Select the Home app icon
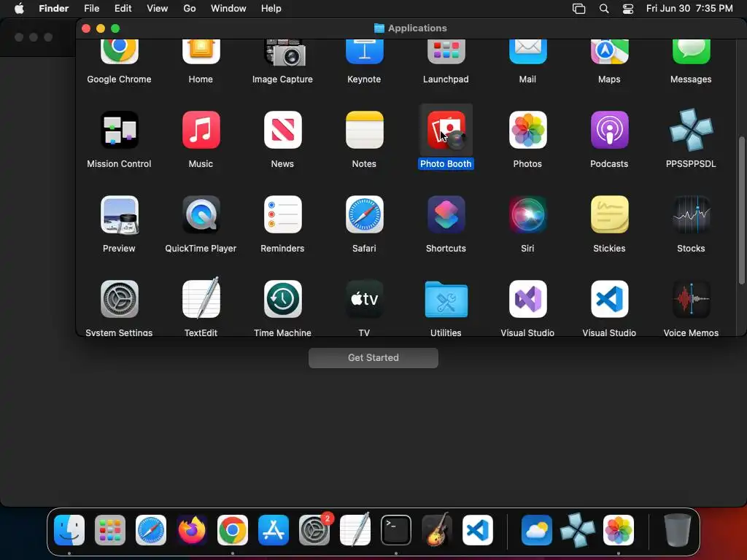Image resolution: width=747 pixels, height=560 pixels. pyautogui.click(x=201, y=52)
